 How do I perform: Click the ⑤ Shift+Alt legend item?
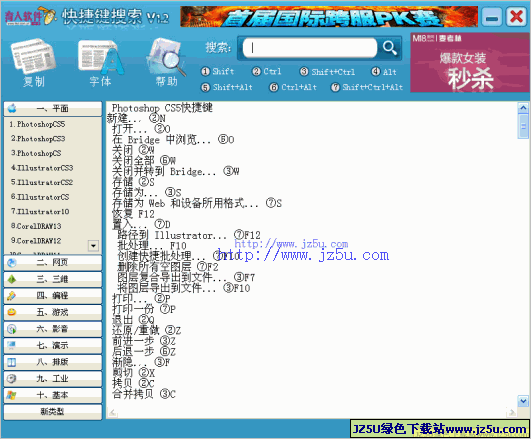(227, 87)
